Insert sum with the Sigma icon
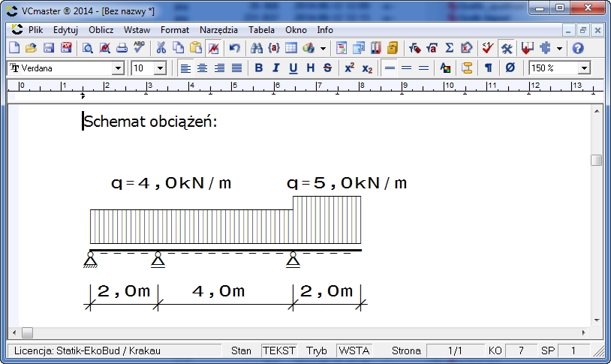Image resolution: width=611 pixels, height=364 pixels. coord(449,48)
